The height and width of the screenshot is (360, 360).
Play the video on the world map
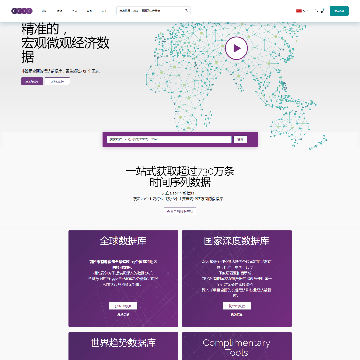[x=236, y=48]
